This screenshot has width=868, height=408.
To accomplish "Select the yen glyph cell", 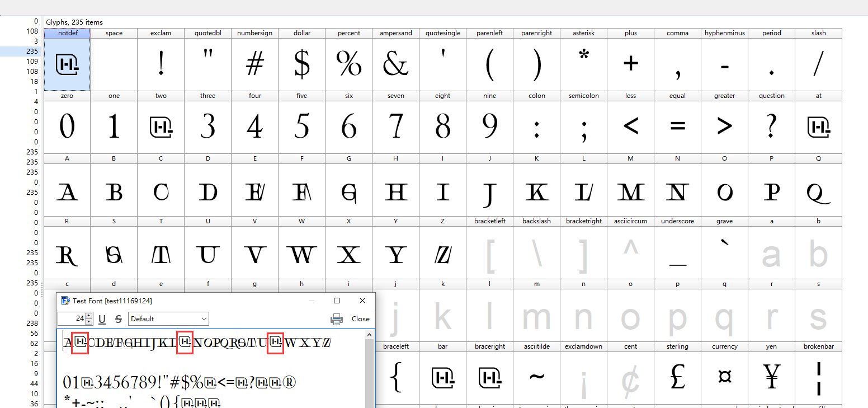I will pos(772,373).
